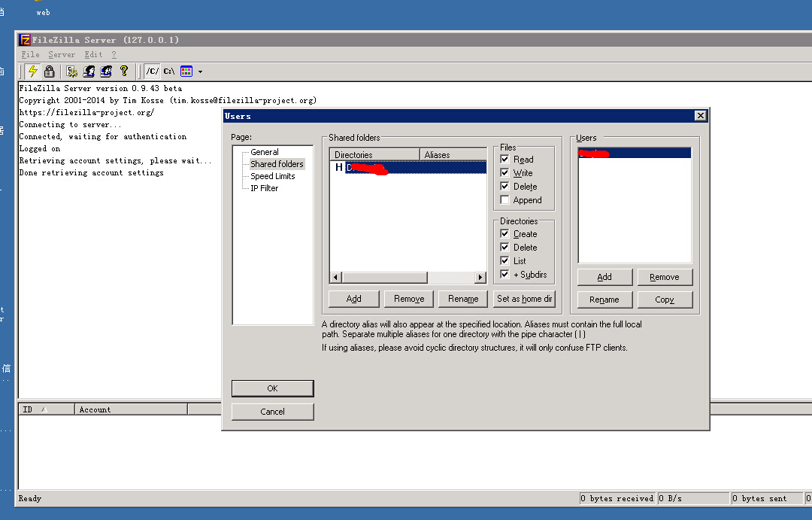Toggle Directories Create checkbox
The width and height of the screenshot is (812, 520).
505,234
